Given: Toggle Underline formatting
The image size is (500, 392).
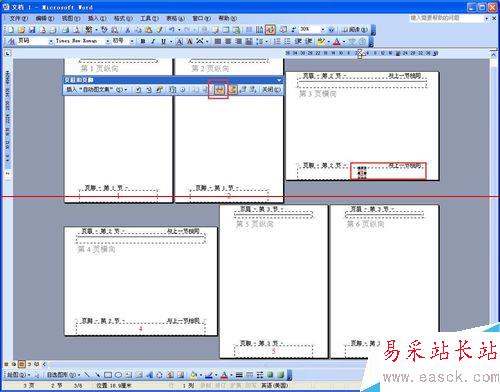Looking at the screenshot, I should tap(163, 41).
